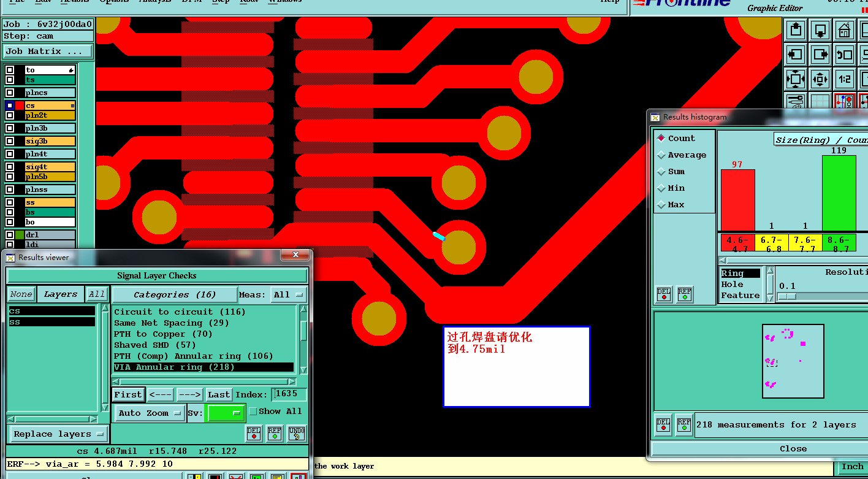Click the Last result button
Screen dimensions: 868x479
coord(219,395)
